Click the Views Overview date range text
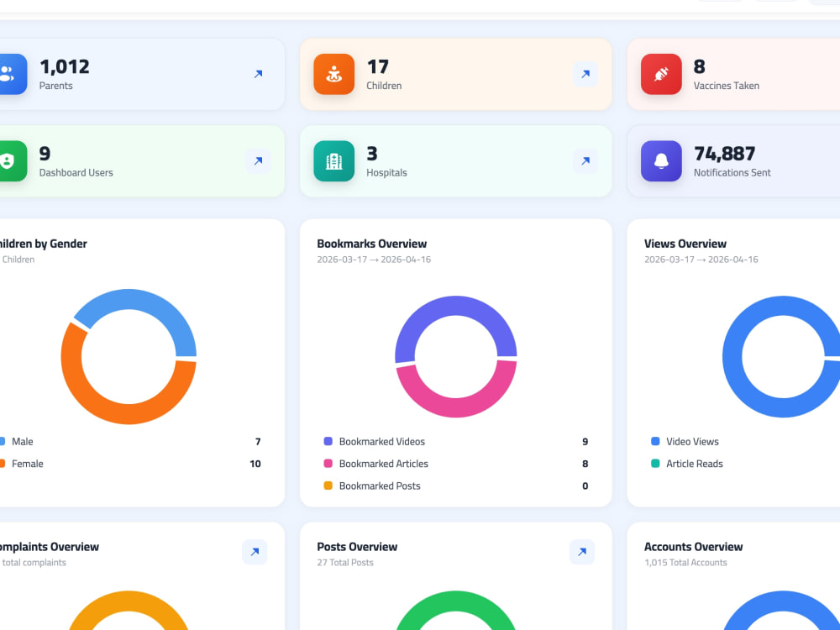The image size is (840, 630). (x=701, y=260)
